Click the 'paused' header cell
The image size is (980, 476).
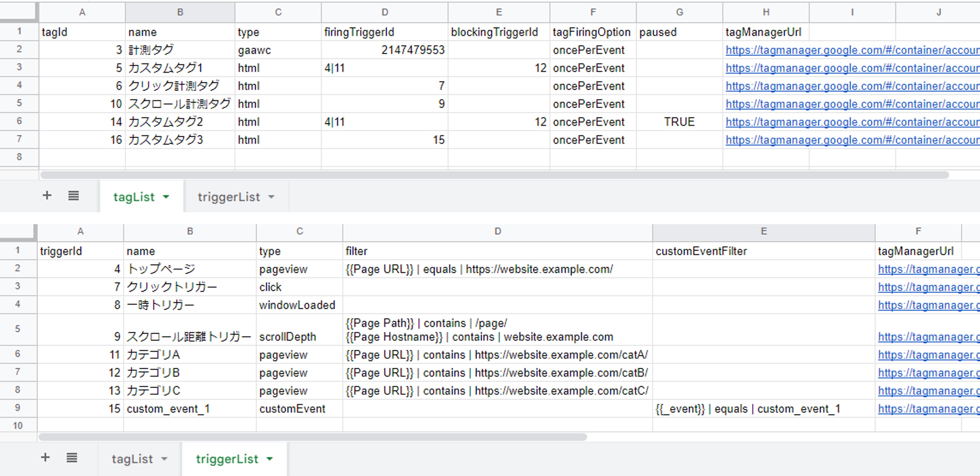click(680, 32)
